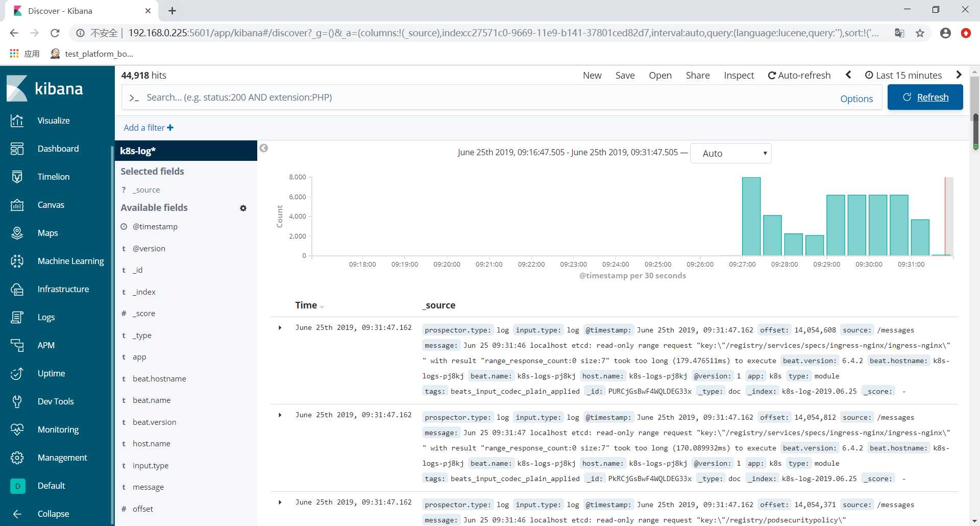Step time range backward
This screenshot has width=980, height=526.
click(848, 75)
